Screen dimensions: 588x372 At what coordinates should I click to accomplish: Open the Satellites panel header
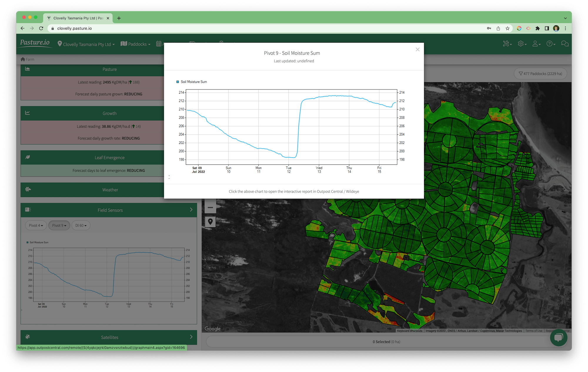(109, 337)
